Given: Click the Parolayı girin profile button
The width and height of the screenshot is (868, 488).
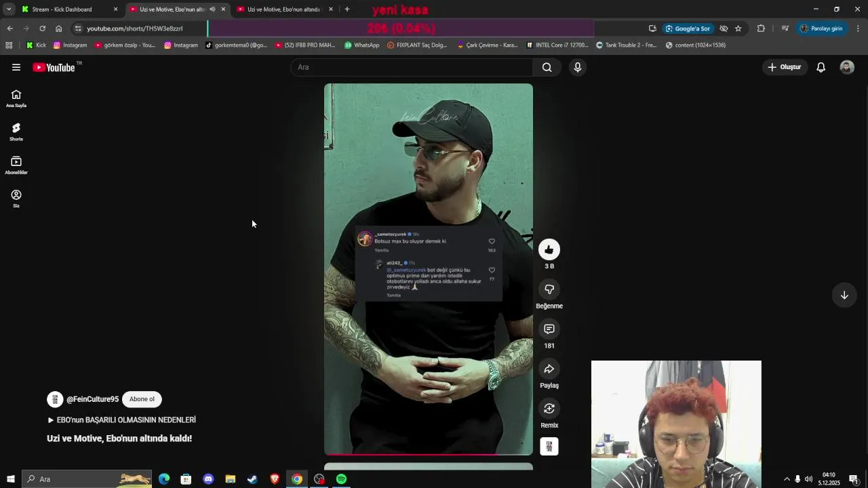Looking at the screenshot, I should coord(822,28).
